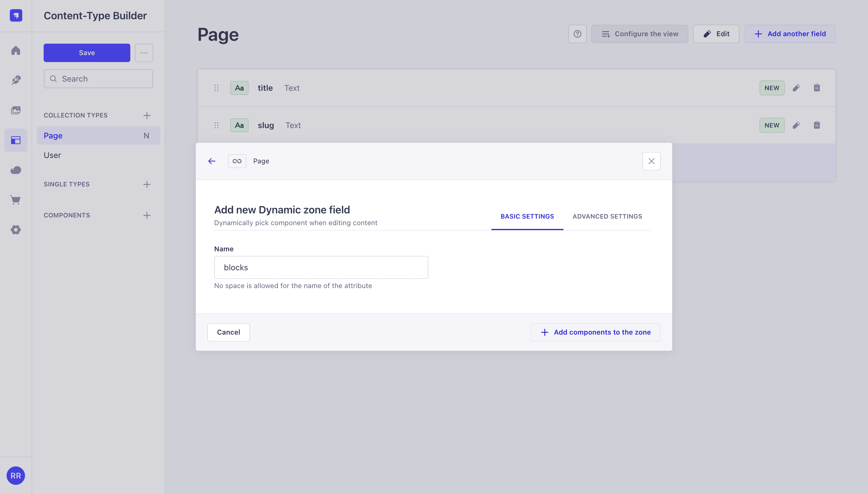The width and height of the screenshot is (868, 494).
Task: Click the NEW badge on title row
Action: pos(772,88)
